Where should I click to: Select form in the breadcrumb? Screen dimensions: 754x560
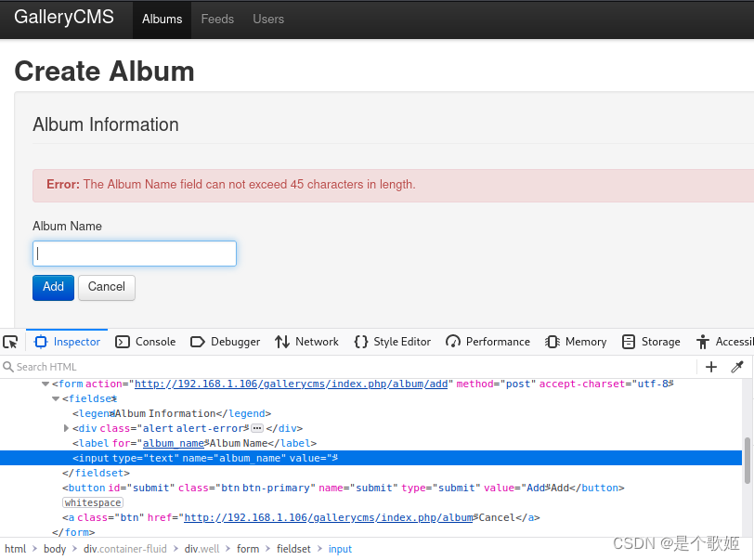point(248,549)
